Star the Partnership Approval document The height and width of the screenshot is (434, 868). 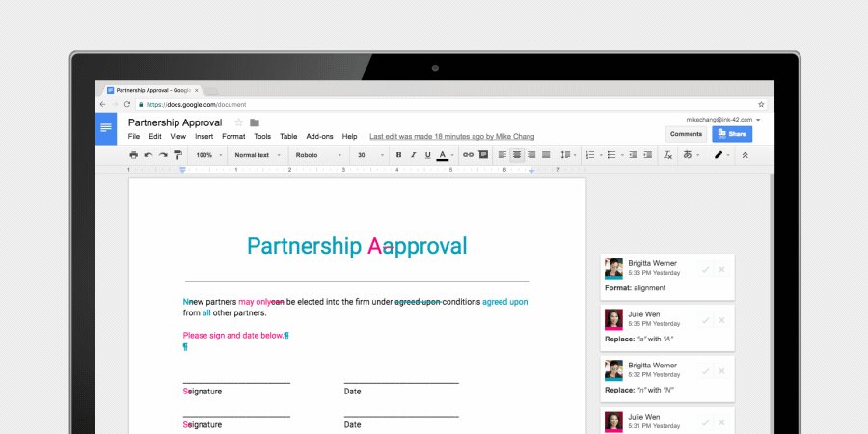point(238,122)
